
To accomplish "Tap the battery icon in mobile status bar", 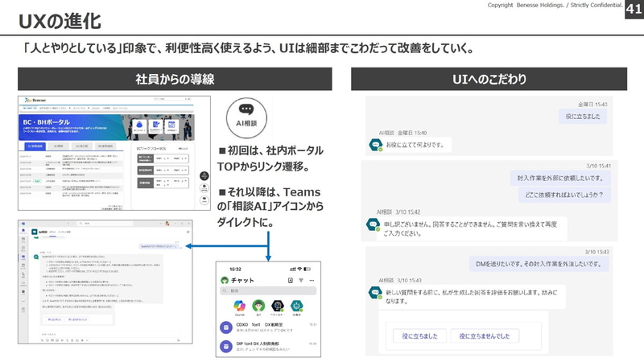I will (308, 269).
